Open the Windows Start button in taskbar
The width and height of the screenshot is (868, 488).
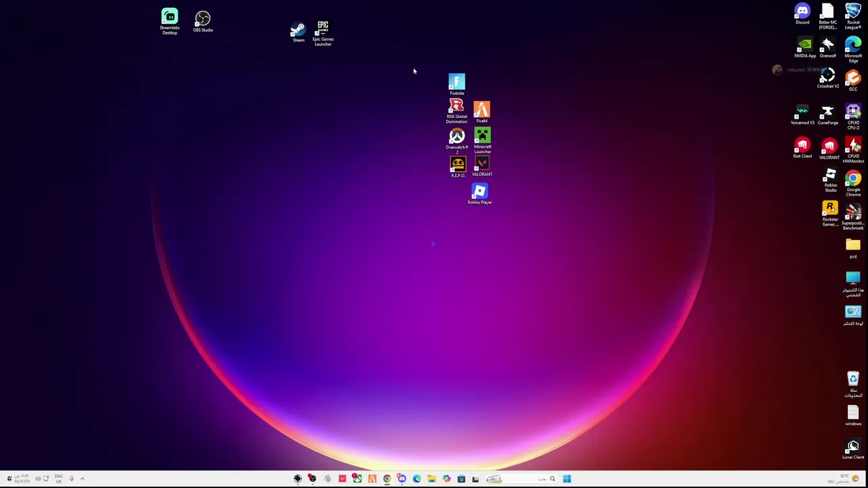coord(567,479)
